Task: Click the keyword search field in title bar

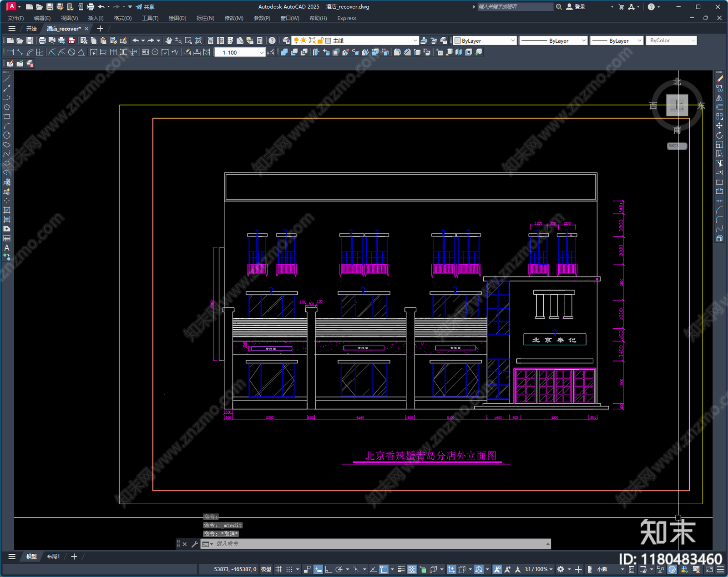Action: point(515,7)
